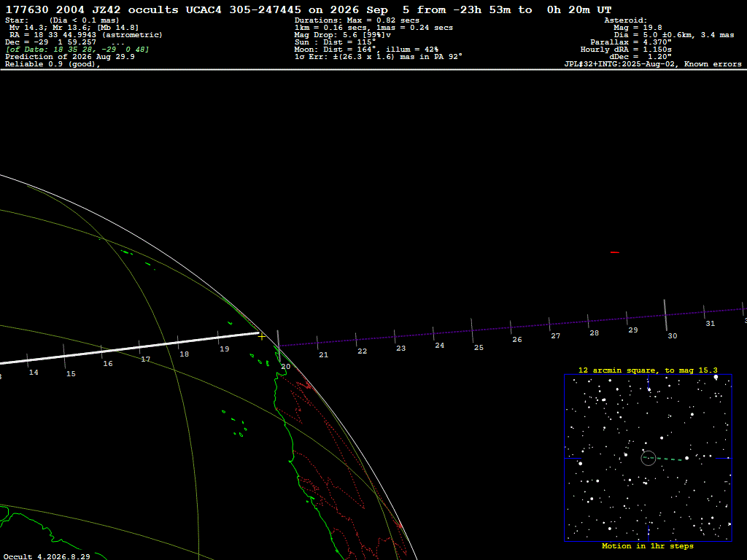Image resolution: width=747 pixels, height=560 pixels.
Task: Click the time tick labeled 16
Action: [101, 352]
